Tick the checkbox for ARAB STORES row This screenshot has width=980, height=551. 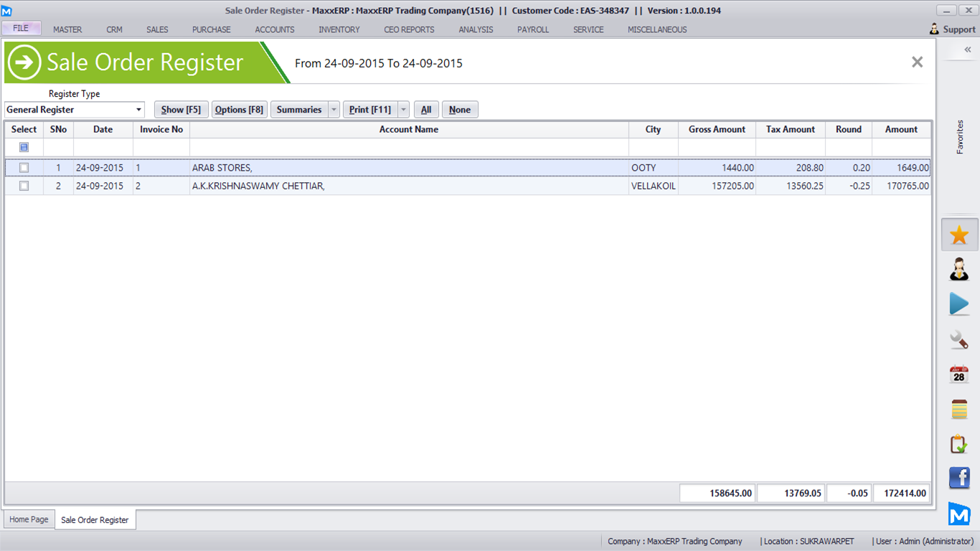coord(24,168)
